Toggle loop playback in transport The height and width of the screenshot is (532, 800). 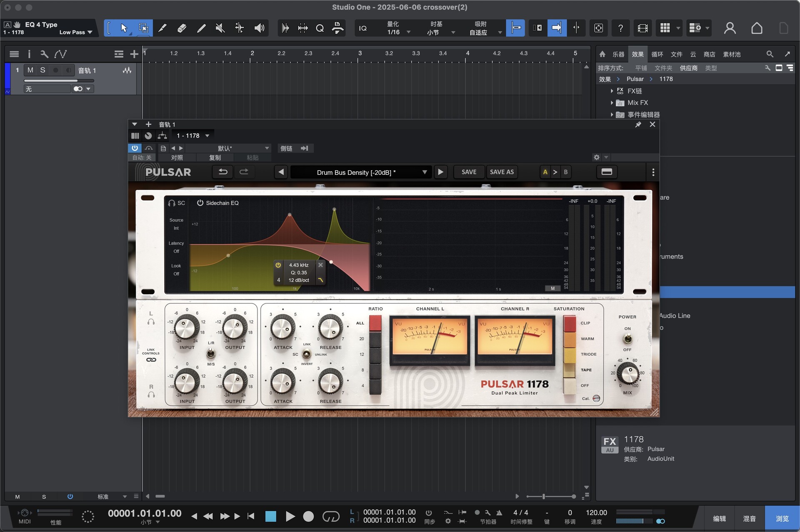pos(331,517)
